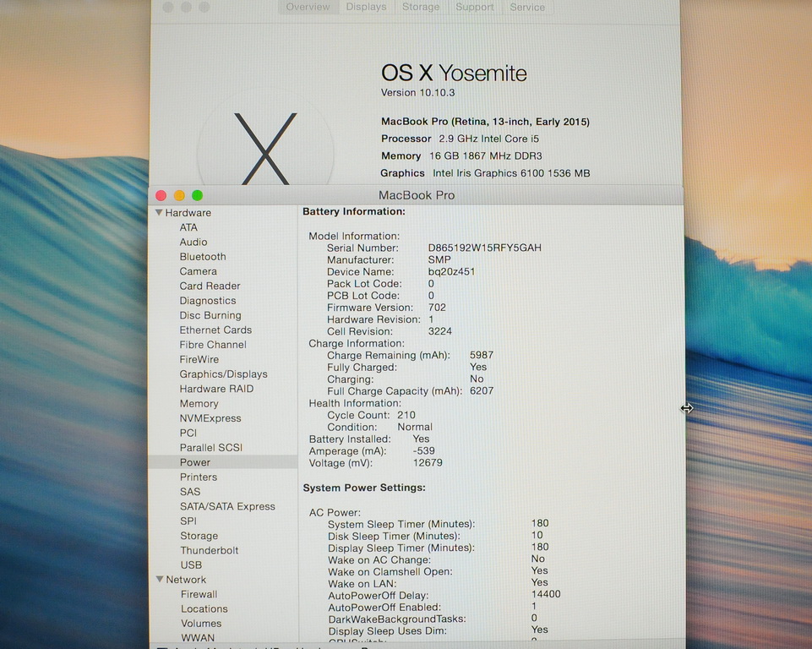Minimize MacBook Pro window with yellow button

(x=179, y=195)
